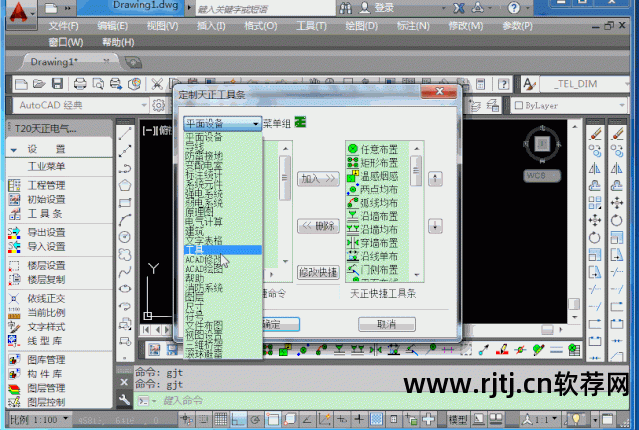The width and height of the screenshot is (639, 430).
Task: Choose 工具 in the dropdown list
Action: pyautogui.click(x=223, y=250)
